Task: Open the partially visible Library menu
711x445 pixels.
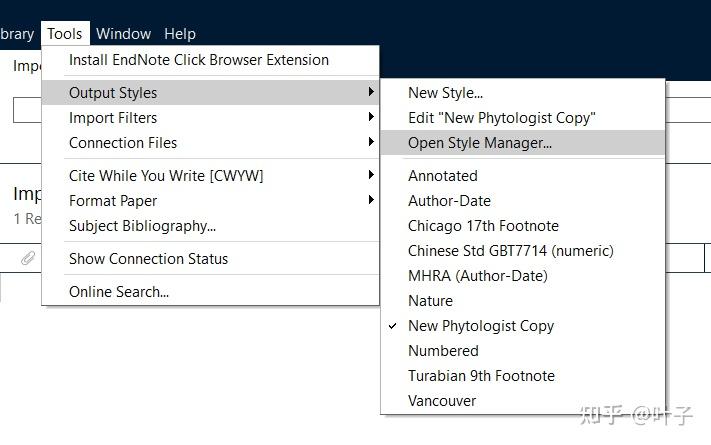Action: pos(17,34)
